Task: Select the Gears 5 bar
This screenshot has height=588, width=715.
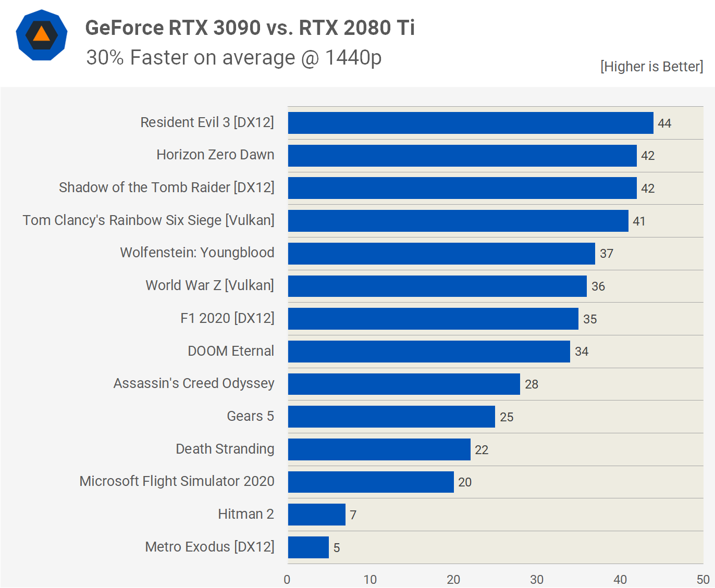Action: click(391, 417)
